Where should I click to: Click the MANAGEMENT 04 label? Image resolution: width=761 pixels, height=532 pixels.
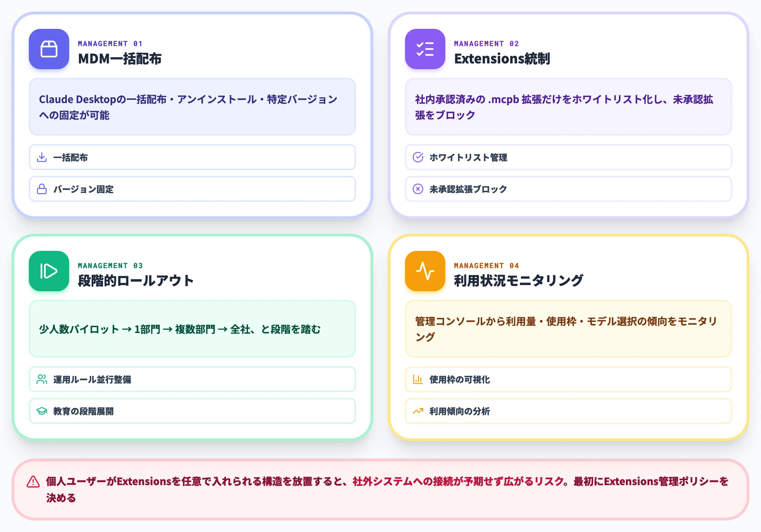[486, 266]
